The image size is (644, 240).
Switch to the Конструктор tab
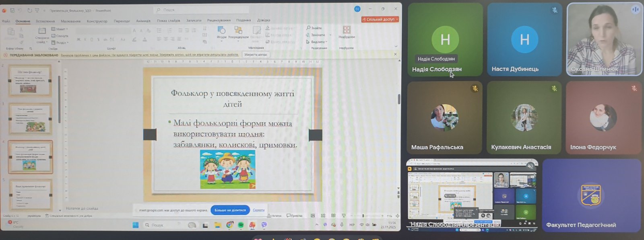tap(97, 21)
